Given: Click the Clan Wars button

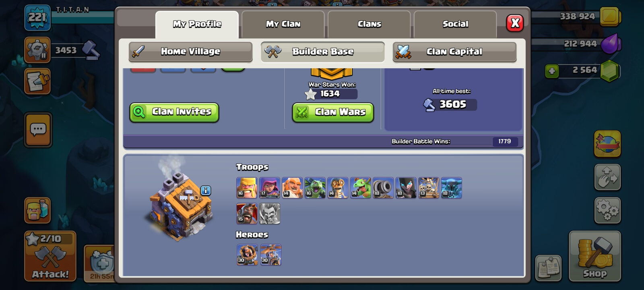Looking at the screenshot, I should 333,112.
